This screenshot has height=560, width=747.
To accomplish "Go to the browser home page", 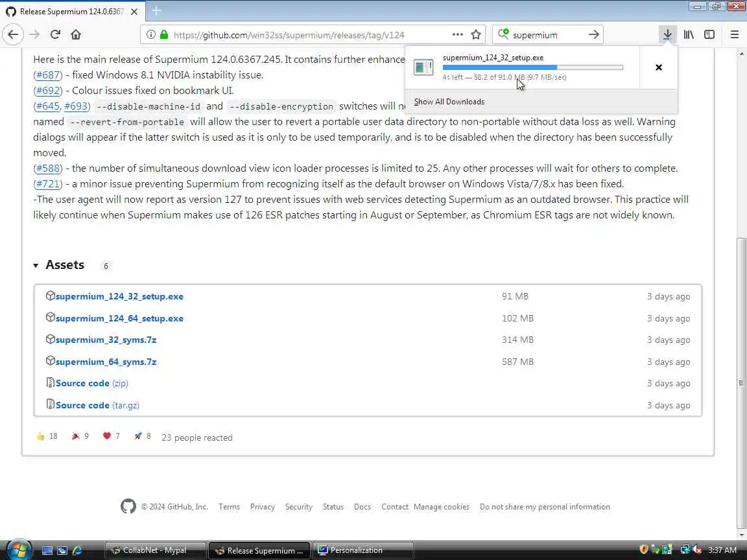I will click(x=76, y=34).
